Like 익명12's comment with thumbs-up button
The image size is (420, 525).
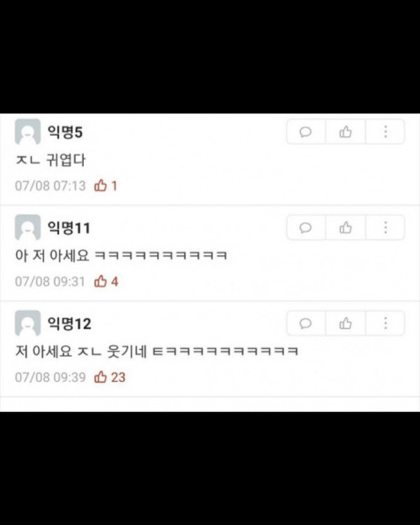(345, 323)
